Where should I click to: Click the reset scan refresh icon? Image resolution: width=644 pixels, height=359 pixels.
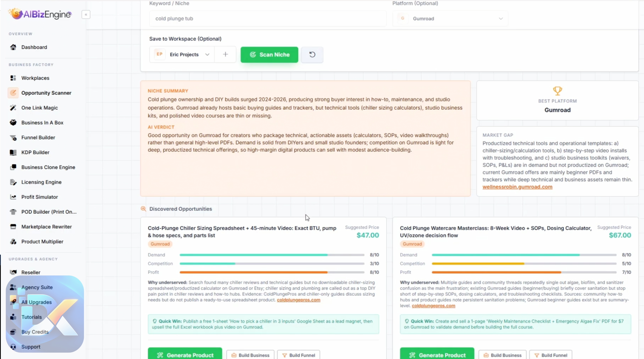tap(312, 55)
